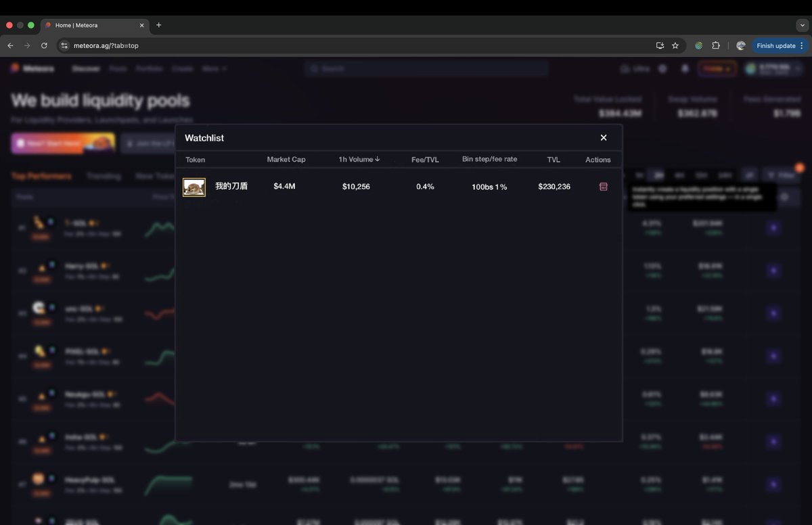Go back in browser history

[10, 45]
